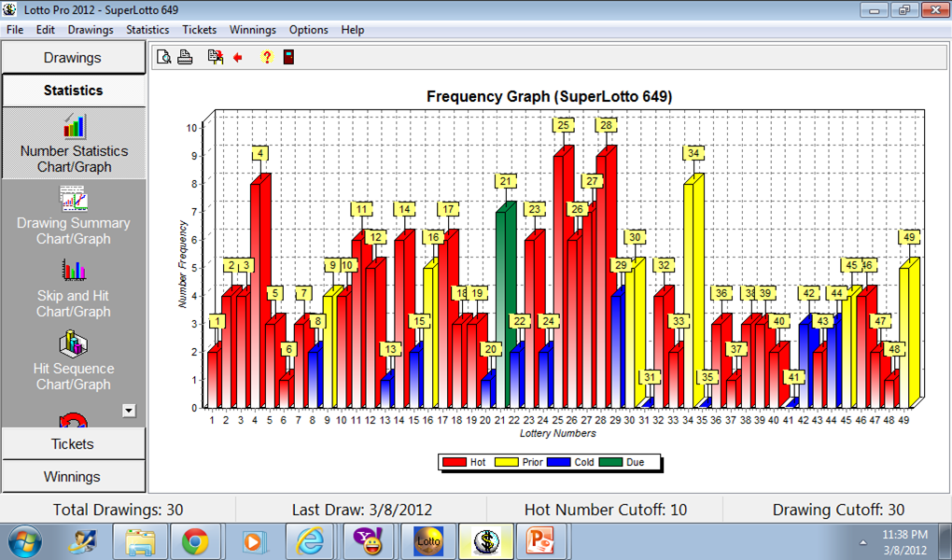Click the taskbar clock showing 11:38 PM
Image resolution: width=952 pixels, height=560 pixels.
click(904, 535)
